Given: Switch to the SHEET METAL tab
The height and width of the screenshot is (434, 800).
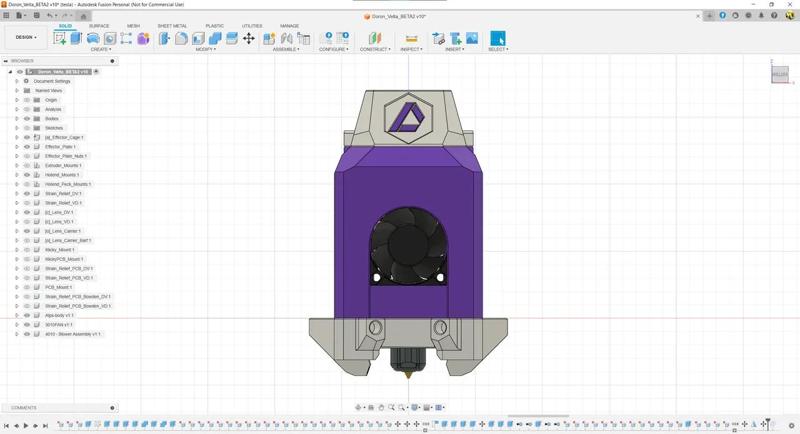Looking at the screenshot, I should (172, 26).
